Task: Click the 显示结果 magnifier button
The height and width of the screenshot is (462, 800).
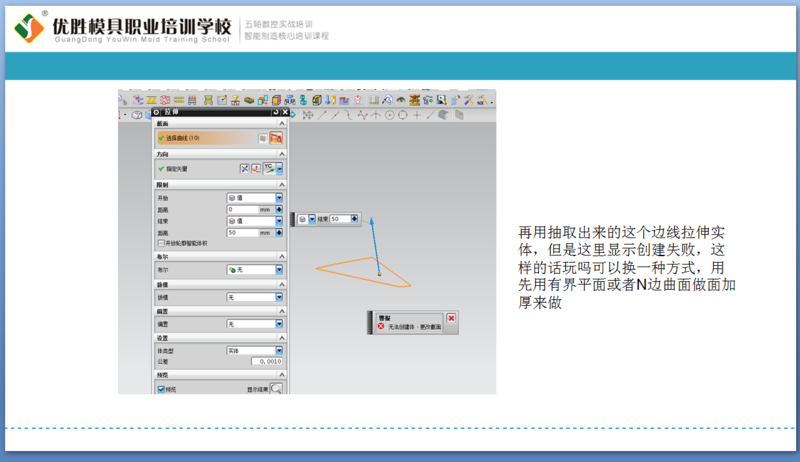Action: tap(276, 389)
